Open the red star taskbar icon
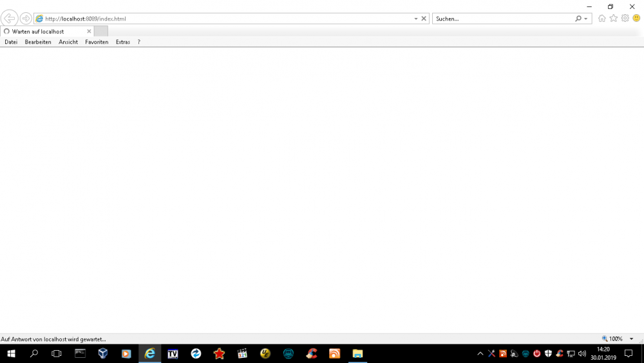Viewport: 644px width, 363px height. (x=219, y=353)
